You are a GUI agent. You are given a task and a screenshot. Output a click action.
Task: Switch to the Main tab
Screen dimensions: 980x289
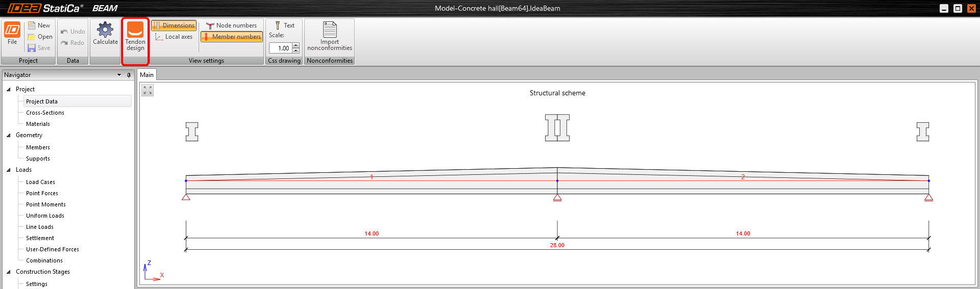coord(147,75)
